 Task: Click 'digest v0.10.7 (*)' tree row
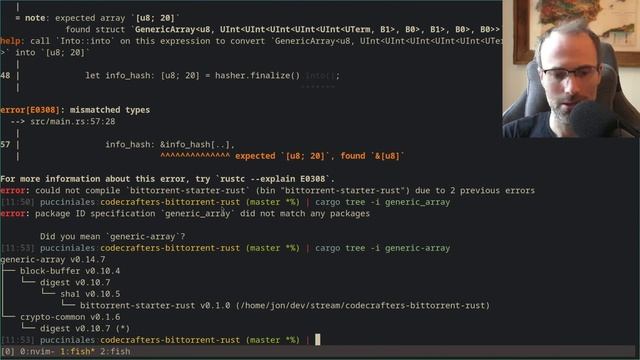[x=85, y=328]
